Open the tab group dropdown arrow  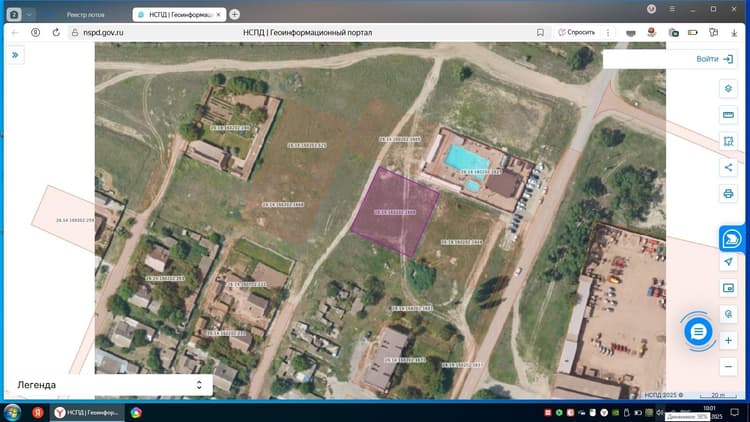click(x=29, y=15)
